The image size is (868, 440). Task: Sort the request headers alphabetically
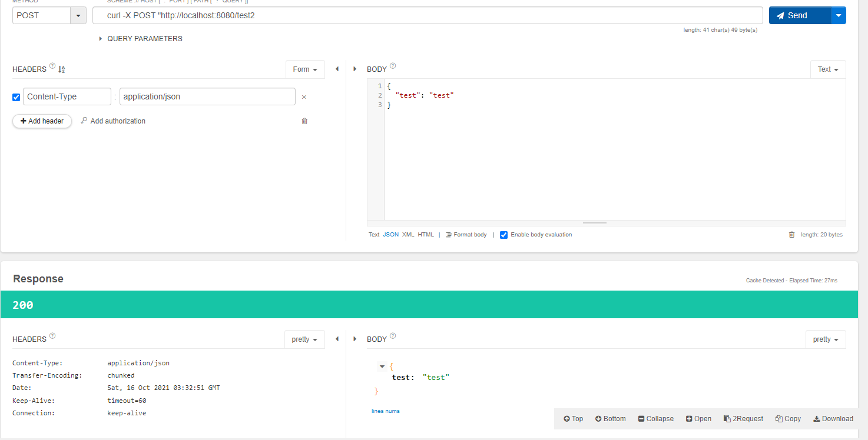point(61,69)
